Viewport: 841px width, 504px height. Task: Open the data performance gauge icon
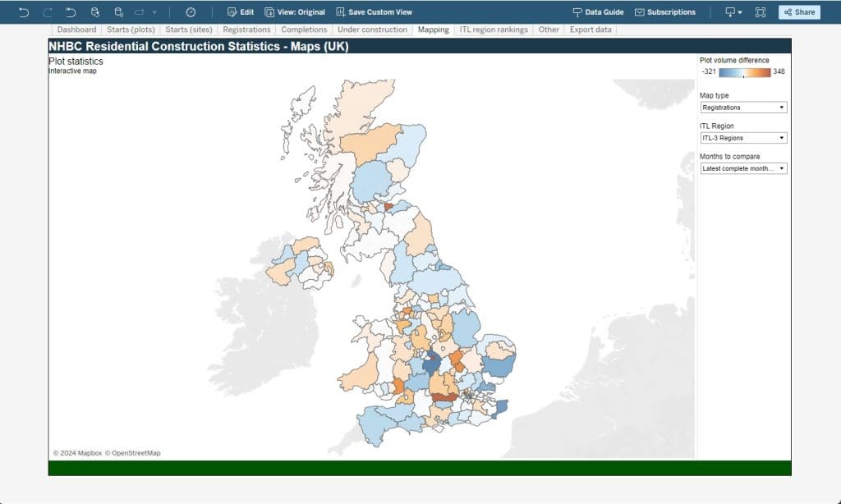(191, 12)
